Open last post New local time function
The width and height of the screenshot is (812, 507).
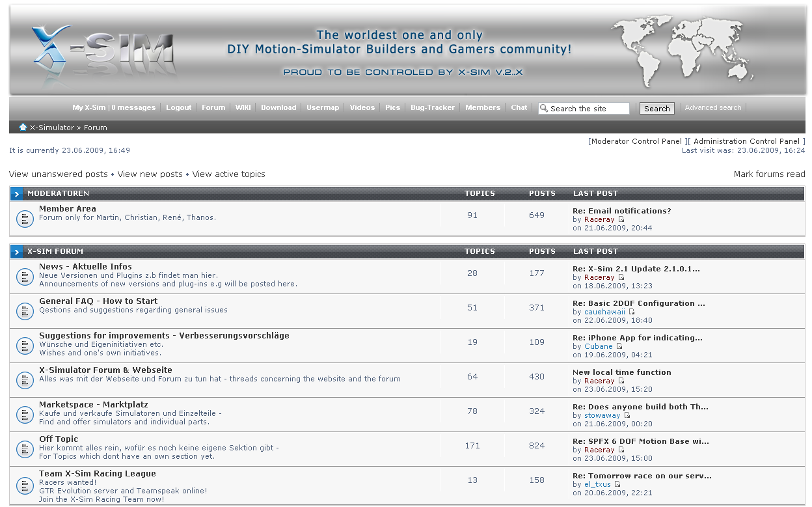(x=622, y=372)
